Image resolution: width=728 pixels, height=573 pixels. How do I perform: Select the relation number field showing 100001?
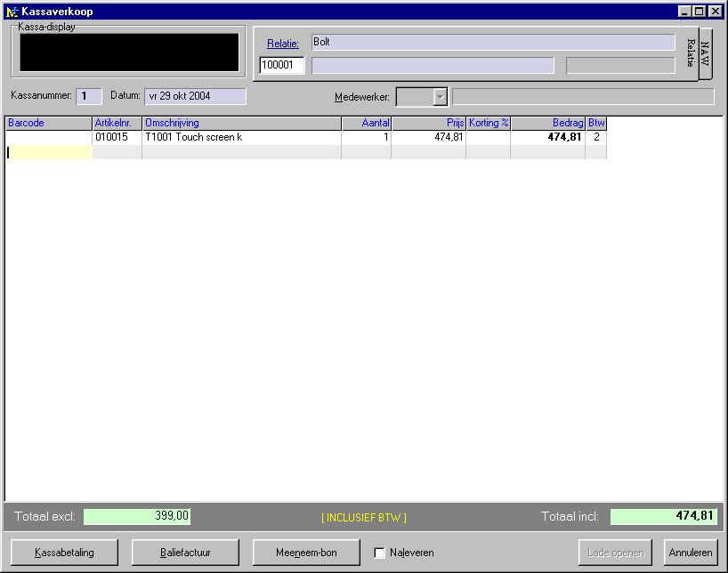click(x=280, y=65)
